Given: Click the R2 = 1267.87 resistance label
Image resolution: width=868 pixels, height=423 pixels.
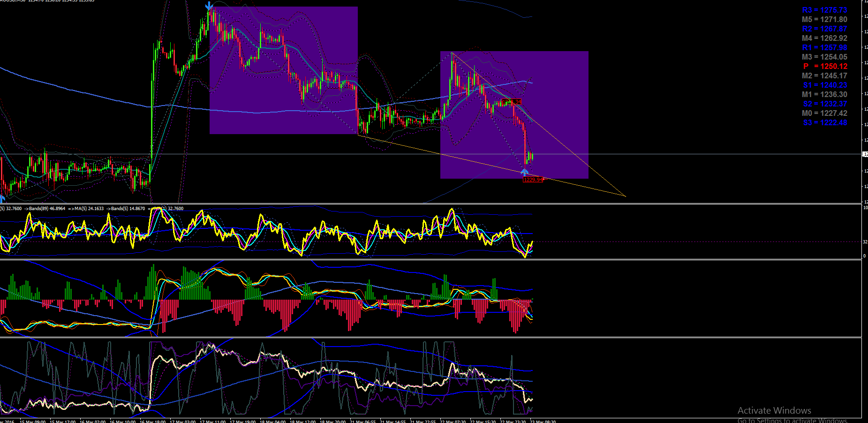Looking at the screenshot, I should 824,29.
